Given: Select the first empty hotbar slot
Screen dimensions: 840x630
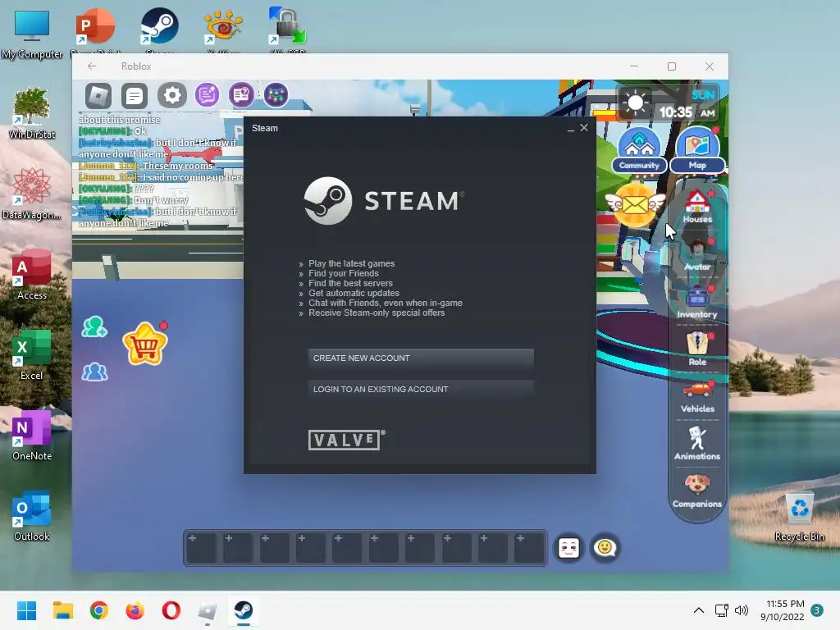Looking at the screenshot, I should pyautogui.click(x=203, y=548).
